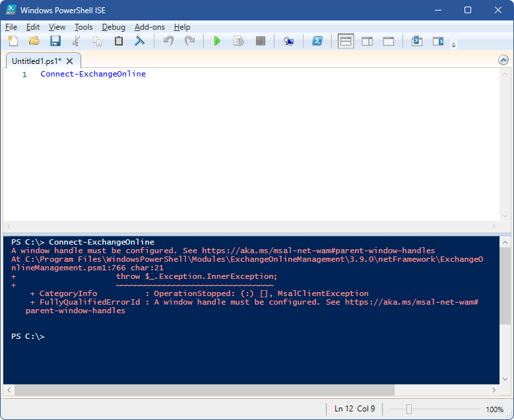Open the Help menu
The image size is (514, 420).
click(x=182, y=27)
